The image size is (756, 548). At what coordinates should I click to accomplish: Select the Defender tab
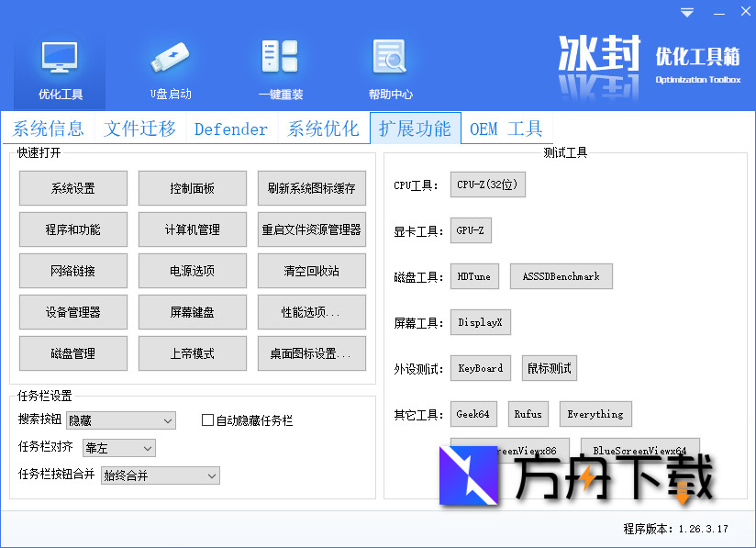(x=230, y=129)
